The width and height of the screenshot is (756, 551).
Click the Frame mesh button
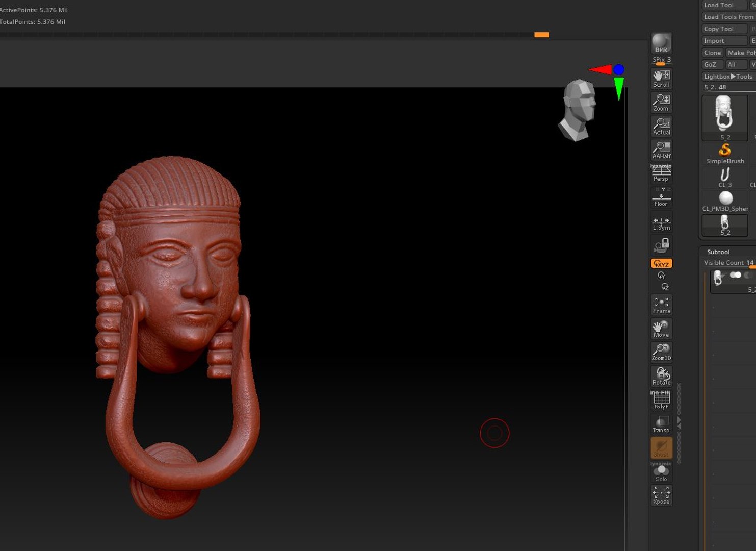(661, 305)
